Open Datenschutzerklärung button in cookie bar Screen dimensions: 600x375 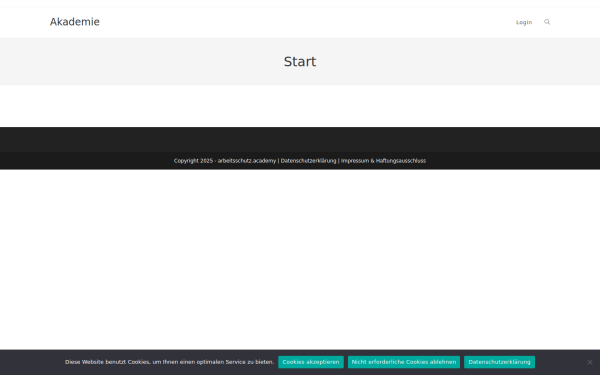point(499,362)
